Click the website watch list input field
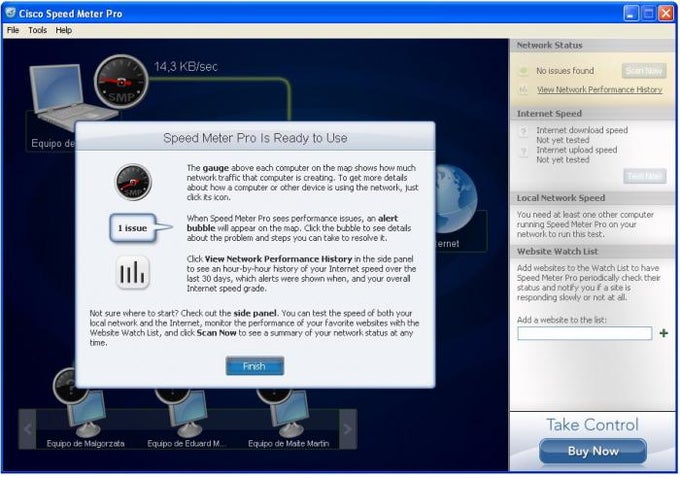680x478 pixels. click(585, 333)
